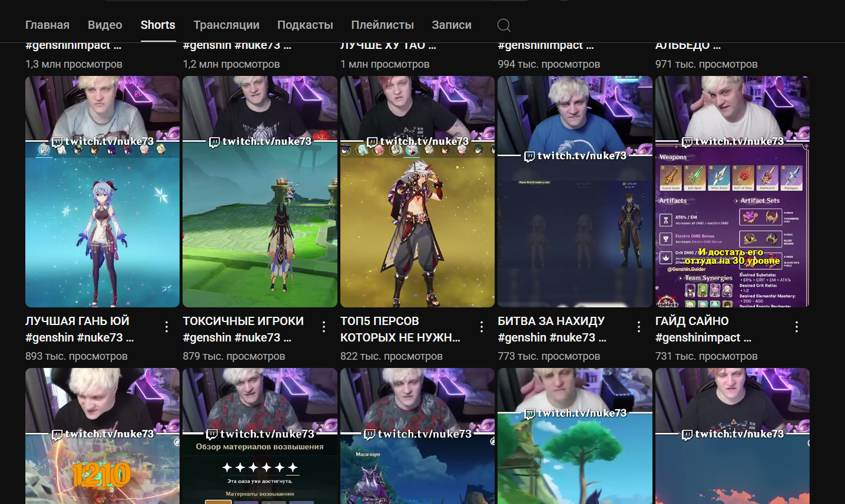Open the ЛУЧШАЯ ГАНЬ ЮЙ title link
The height and width of the screenshot is (504, 845).
pyautogui.click(x=79, y=329)
